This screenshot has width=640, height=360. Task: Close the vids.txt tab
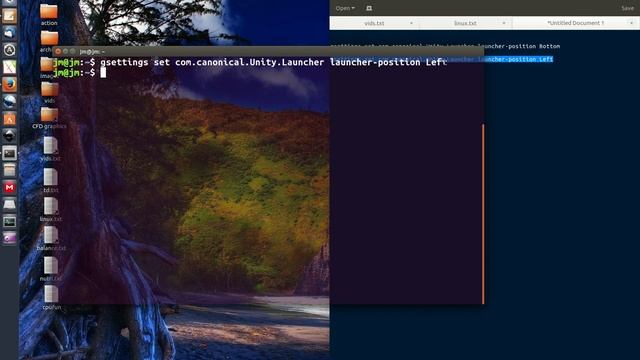(411, 23)
